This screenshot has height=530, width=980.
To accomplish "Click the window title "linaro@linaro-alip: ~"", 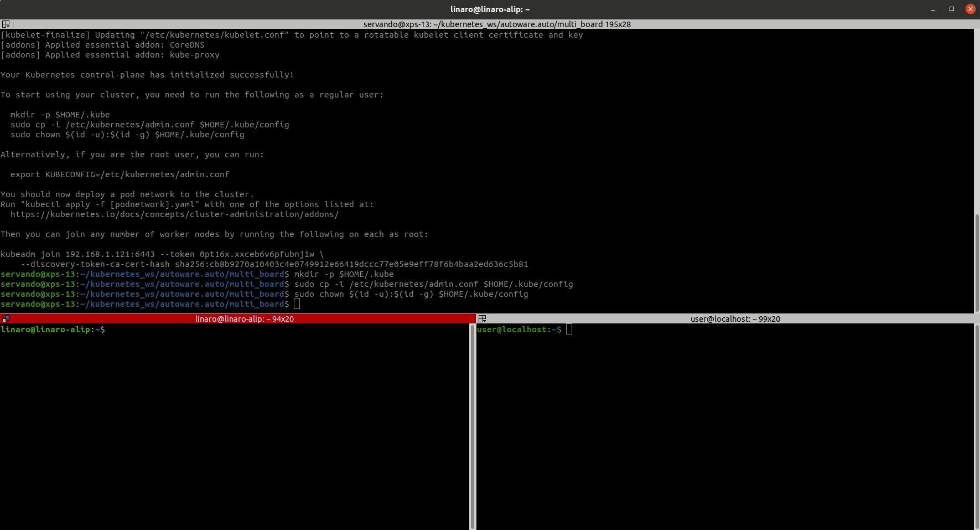I will pos(490,9).
